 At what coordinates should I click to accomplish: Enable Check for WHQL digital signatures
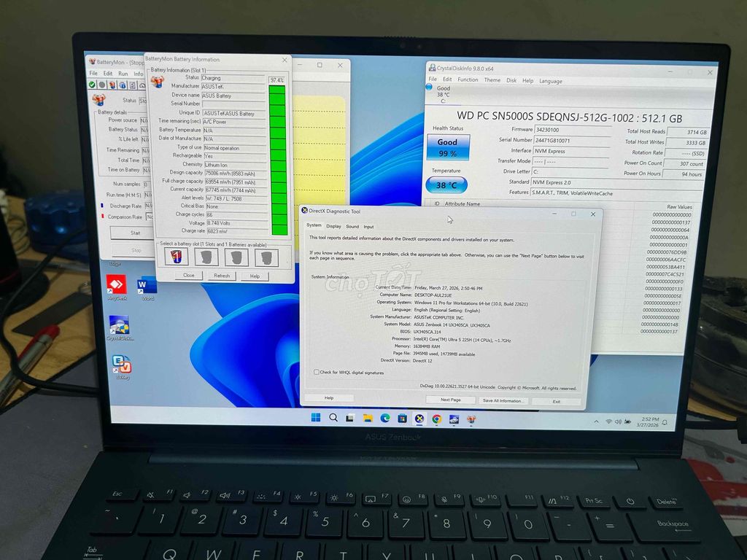pos(316,373)
